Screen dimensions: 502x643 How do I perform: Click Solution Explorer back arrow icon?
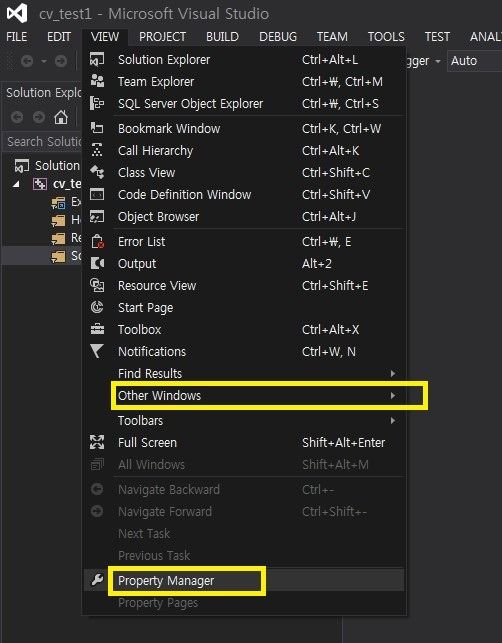pyautogui.click(x=17, y=118)
